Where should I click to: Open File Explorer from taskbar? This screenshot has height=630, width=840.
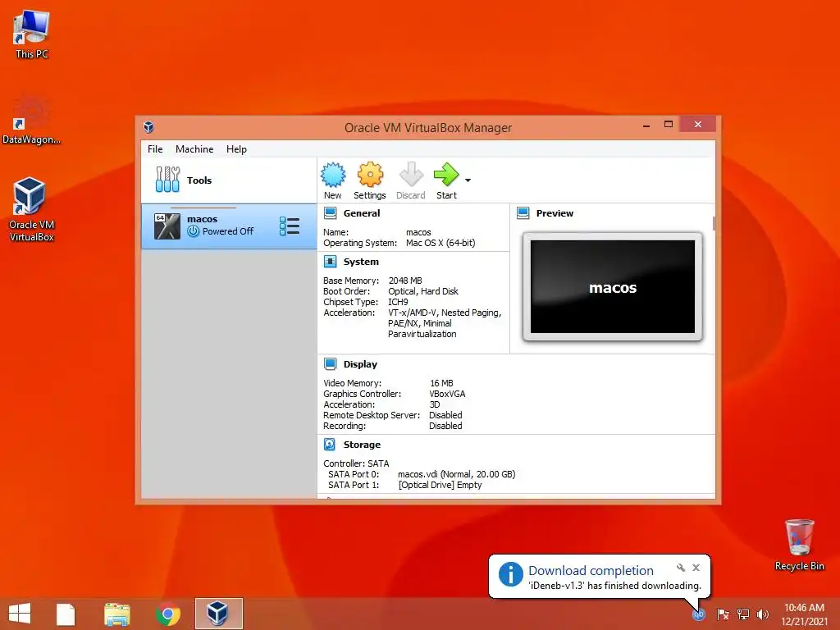(x=116, y=614)
